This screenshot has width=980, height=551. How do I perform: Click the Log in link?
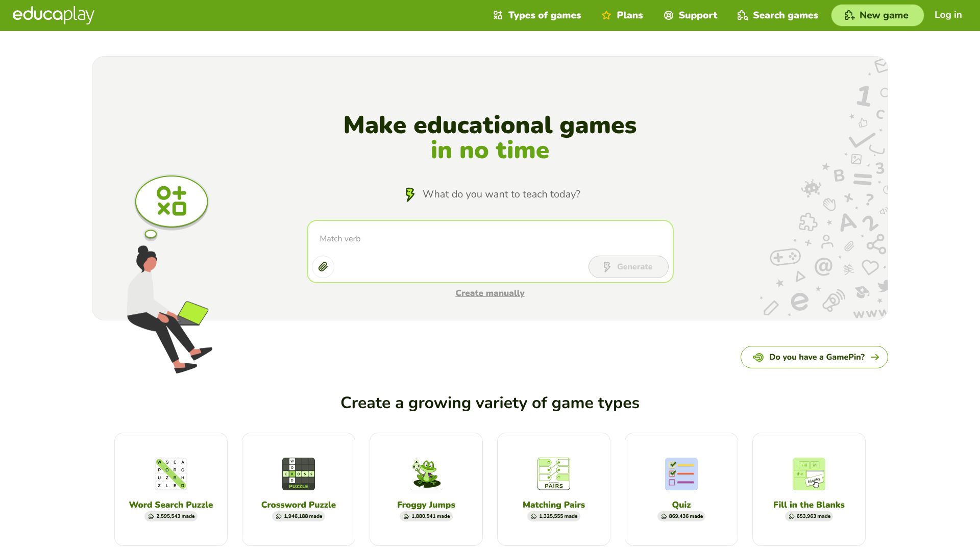click(948, 15)
